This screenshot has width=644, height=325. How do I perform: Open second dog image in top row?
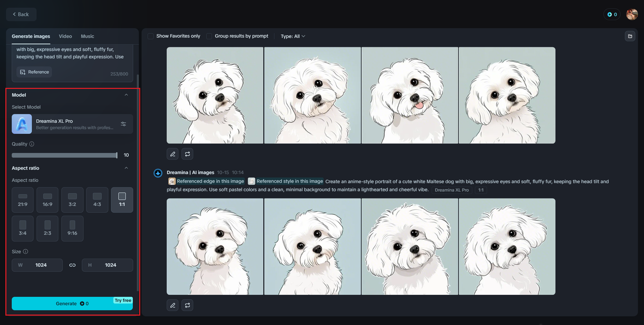click(312, 96)
